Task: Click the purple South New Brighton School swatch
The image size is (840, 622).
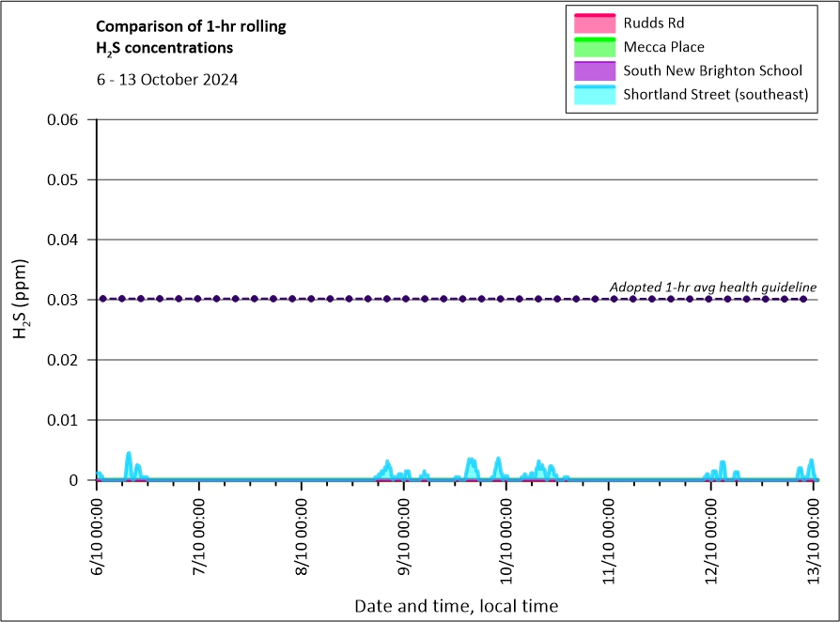Action: click(592, 70)
